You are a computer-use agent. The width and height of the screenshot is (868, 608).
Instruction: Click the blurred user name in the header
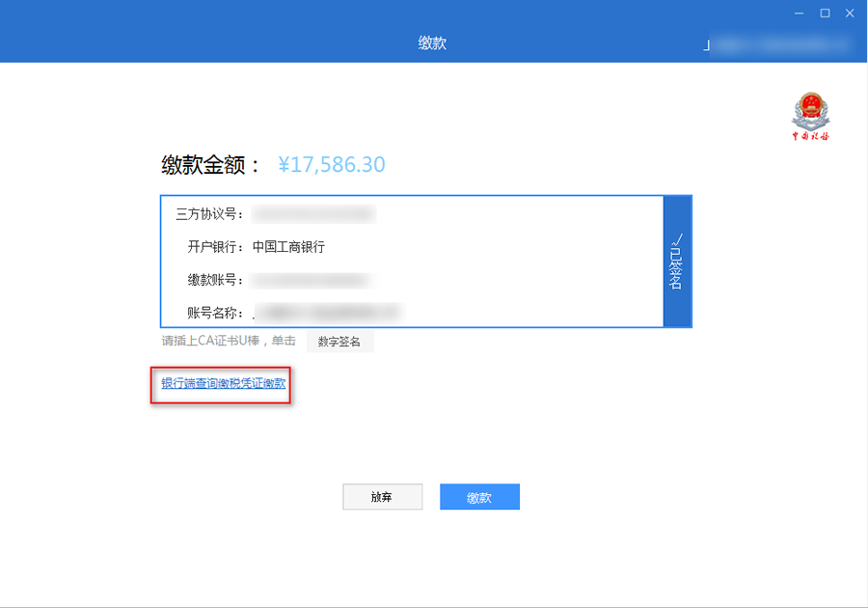coord(779,44)
